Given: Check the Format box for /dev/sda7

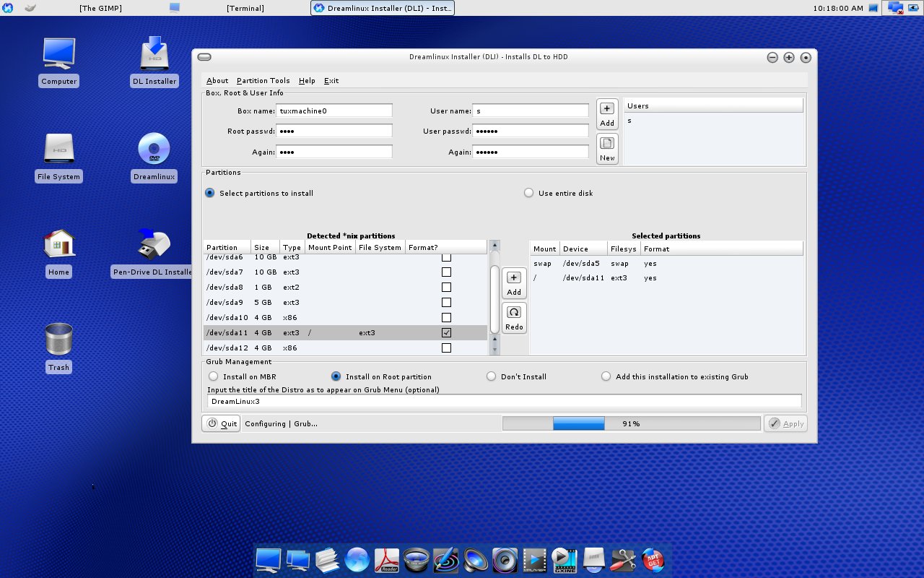Looking at the screenshot, I should point(446,272).
